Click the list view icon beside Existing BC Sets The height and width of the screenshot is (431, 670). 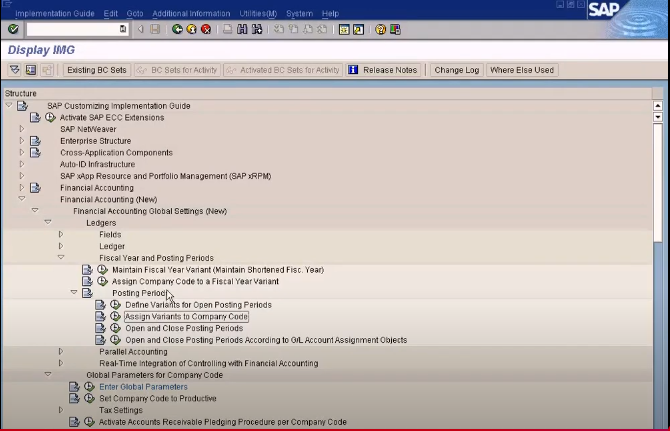point(31,70)
